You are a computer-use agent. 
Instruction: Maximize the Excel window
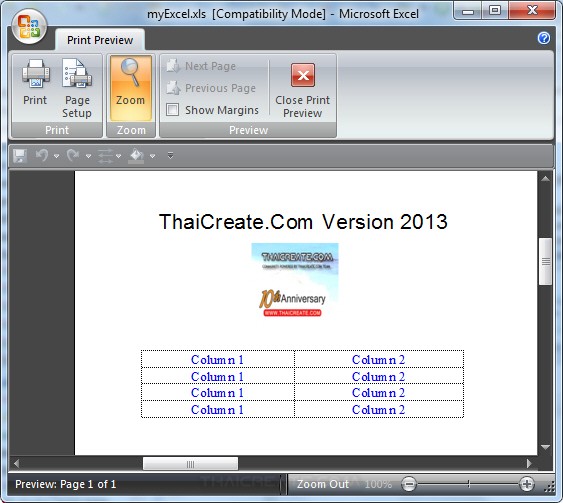(x=495, y=11)
